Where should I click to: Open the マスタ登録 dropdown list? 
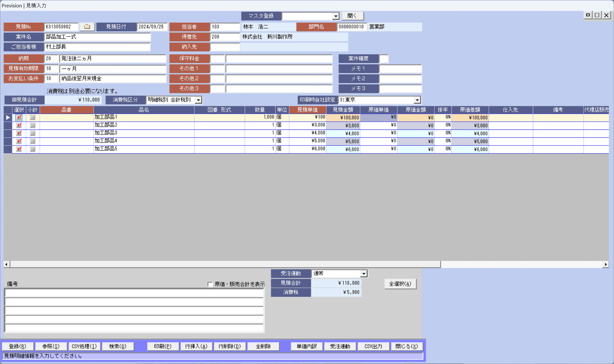[335, 16]
